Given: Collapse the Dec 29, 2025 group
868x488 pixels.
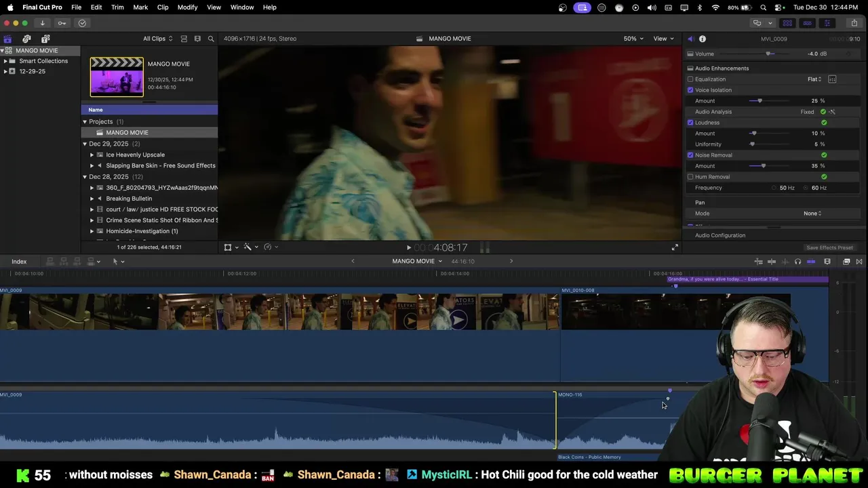Looking at the screenshot, I should click(x=85, y=144).
